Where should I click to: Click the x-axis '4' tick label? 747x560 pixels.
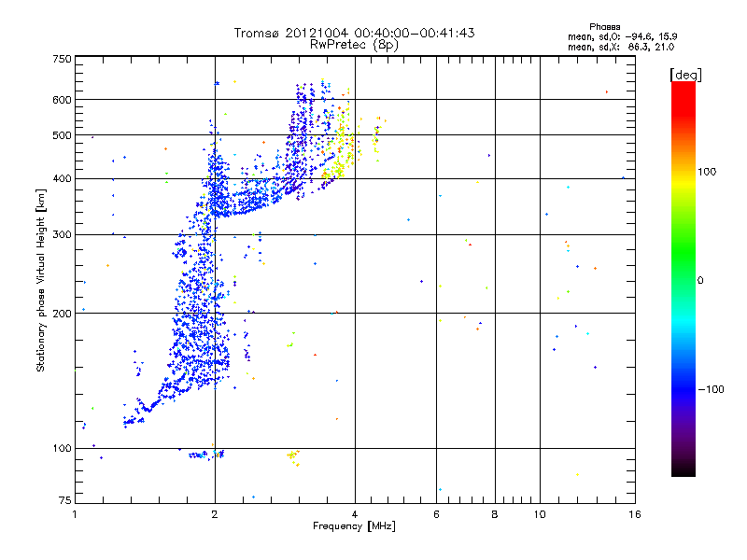tap(355, 514)
